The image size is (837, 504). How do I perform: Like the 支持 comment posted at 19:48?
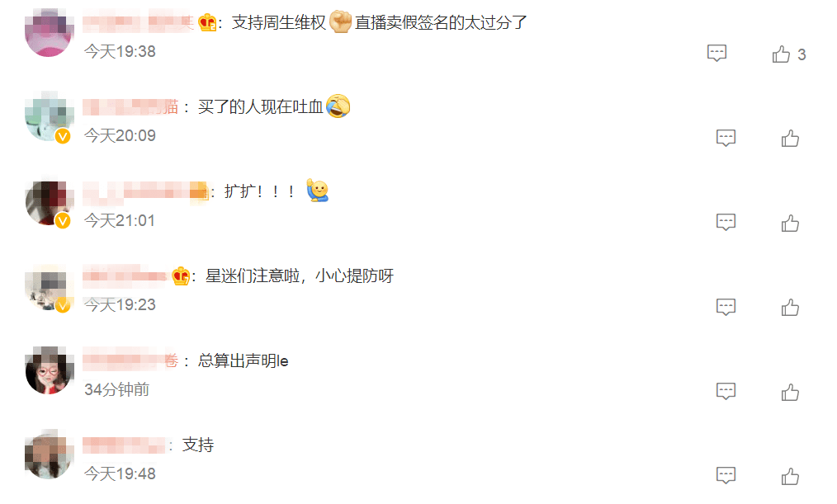tap(790, 476)
